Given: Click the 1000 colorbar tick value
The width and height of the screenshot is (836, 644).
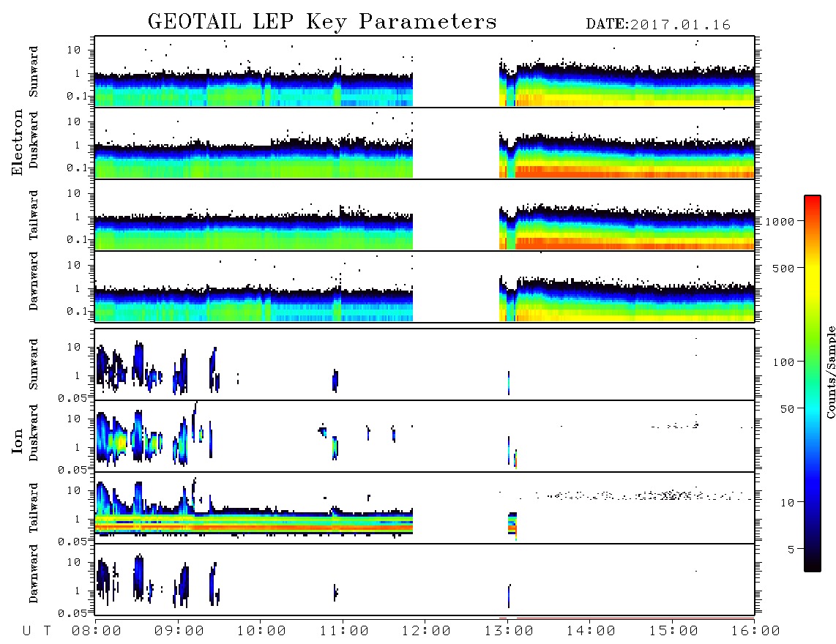Looking at the screenshot, I should coord(780,221).
